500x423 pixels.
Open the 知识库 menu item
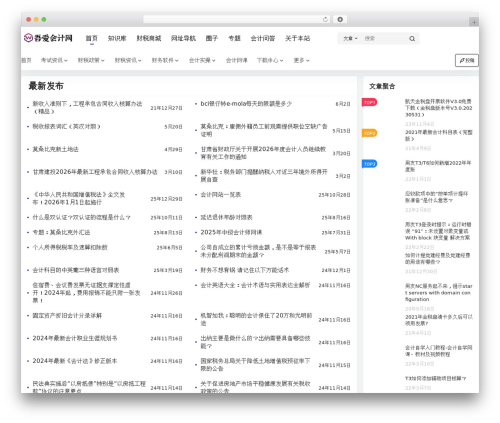coord(117,38)
